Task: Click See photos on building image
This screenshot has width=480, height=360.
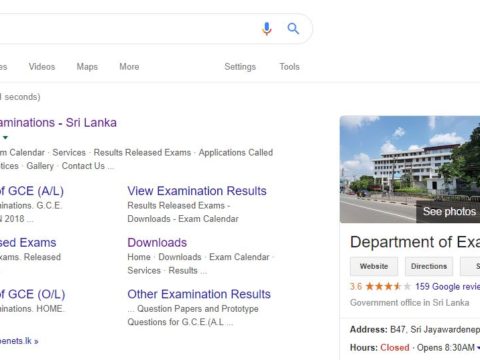Action: point(448,211)
